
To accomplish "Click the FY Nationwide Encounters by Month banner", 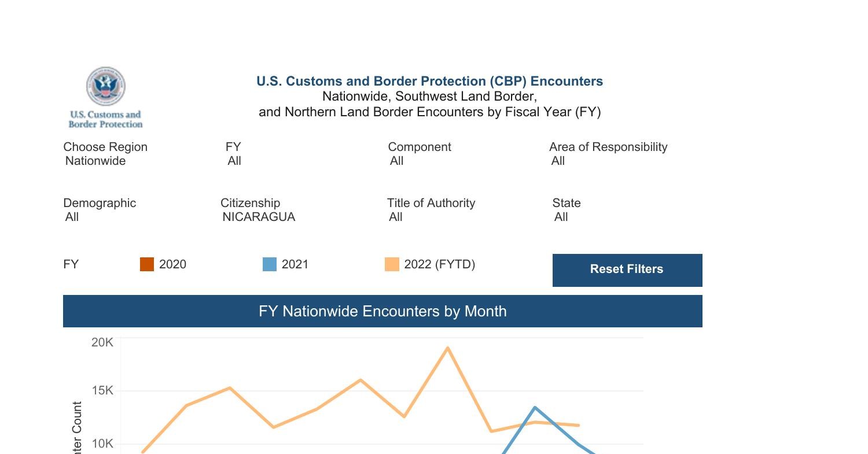I will click(x=382, y=311).
